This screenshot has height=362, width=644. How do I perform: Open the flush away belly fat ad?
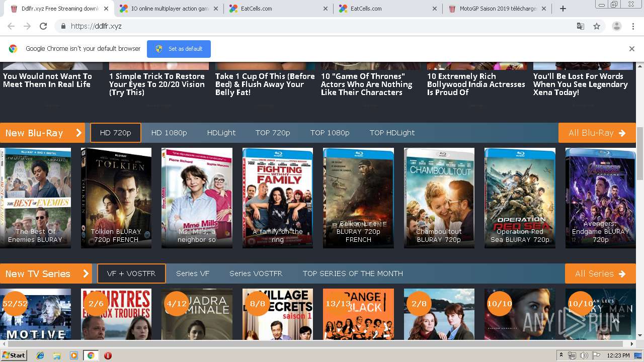(x=265, y=84)
